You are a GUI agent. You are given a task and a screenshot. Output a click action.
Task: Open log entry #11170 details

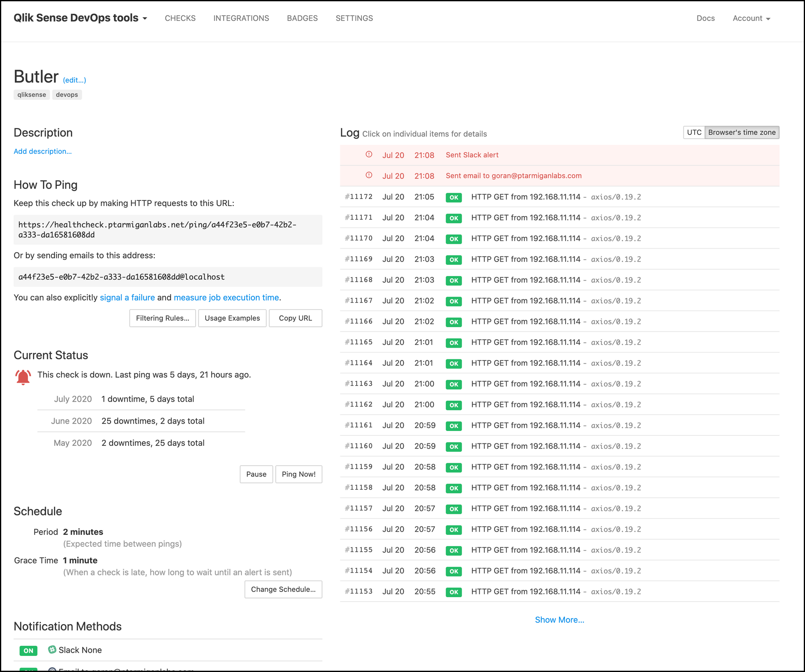pyautogui.click(x=559, y=238)
